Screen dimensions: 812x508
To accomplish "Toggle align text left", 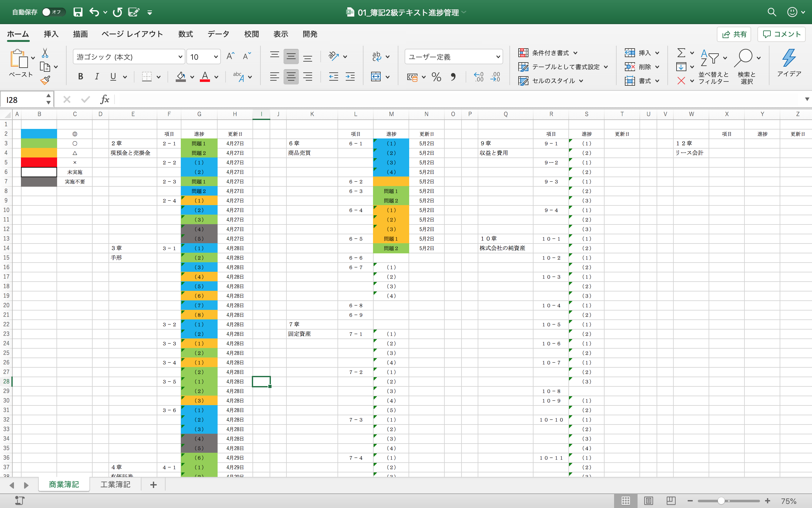I will [x=274, y=77].
